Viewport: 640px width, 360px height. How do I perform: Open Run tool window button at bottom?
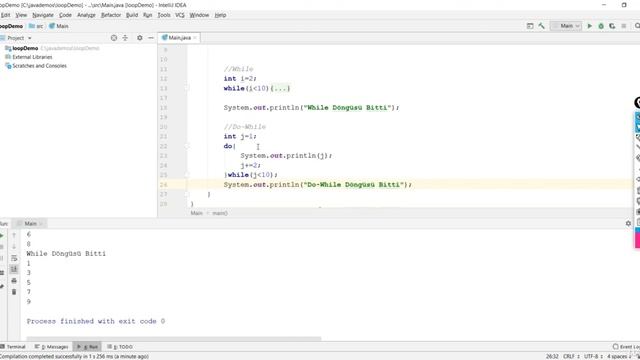[x=87, y=347]
